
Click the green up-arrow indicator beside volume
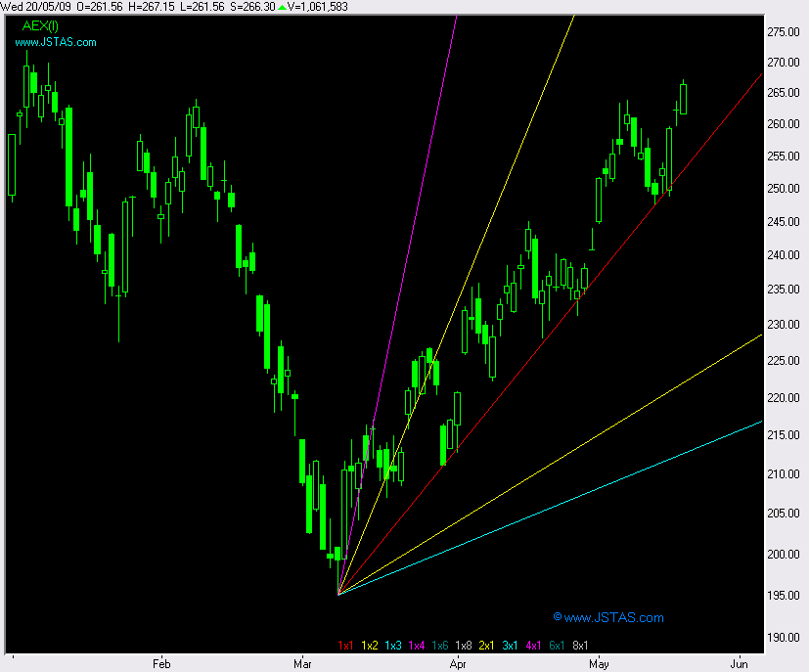[x=283, y=7]
